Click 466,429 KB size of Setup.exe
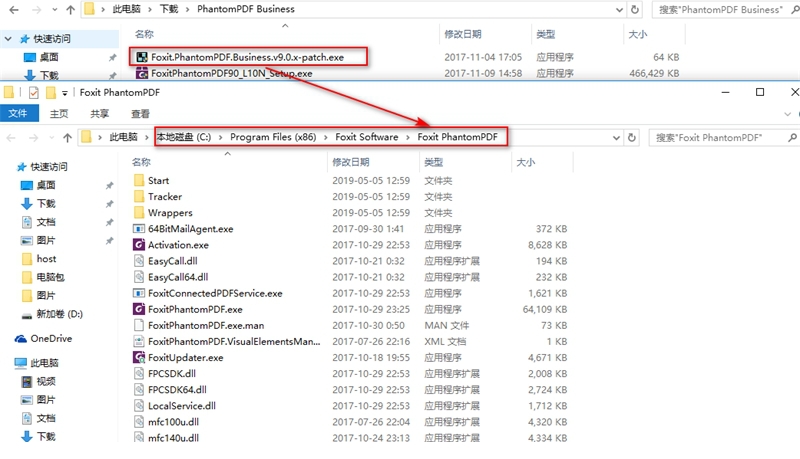This screenshot has width=800, height=459. coord(654,73)
